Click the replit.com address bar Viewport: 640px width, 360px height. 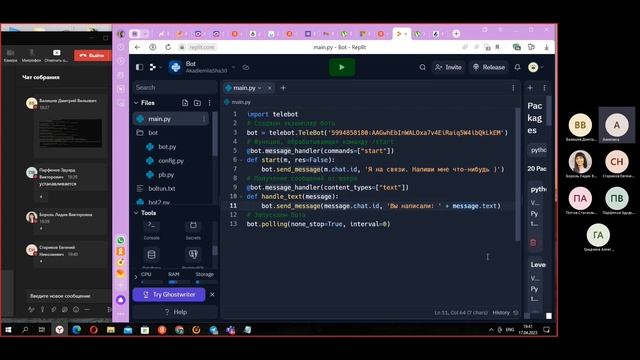coord(202,47)
